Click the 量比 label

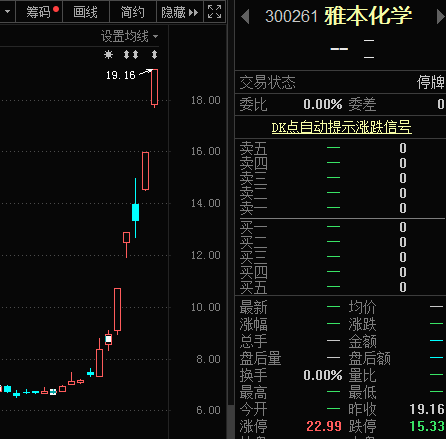point(362,375)
